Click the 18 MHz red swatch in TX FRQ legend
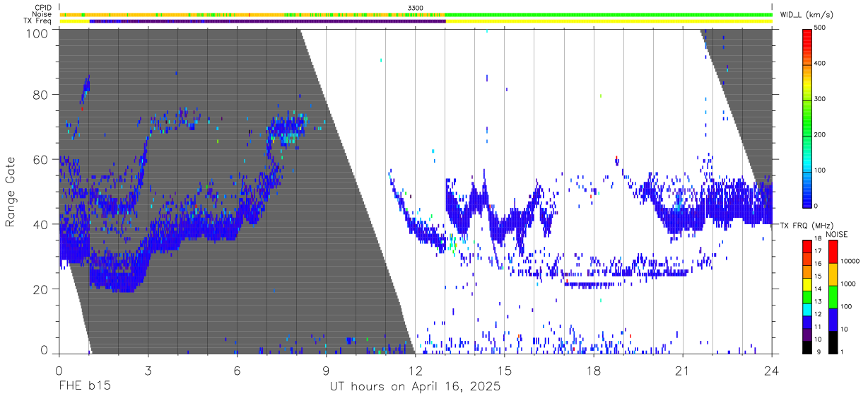 pyautogui.click(x=807, y=245)
